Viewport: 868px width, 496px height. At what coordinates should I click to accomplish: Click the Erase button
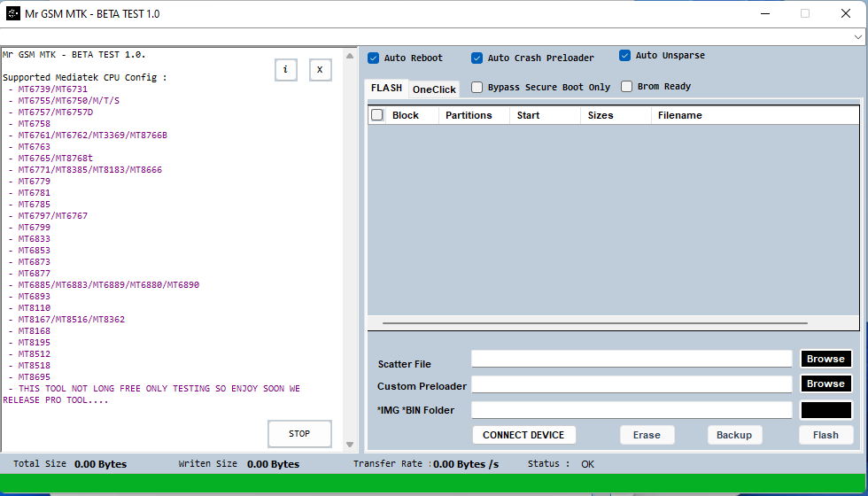tap(647, 435)
